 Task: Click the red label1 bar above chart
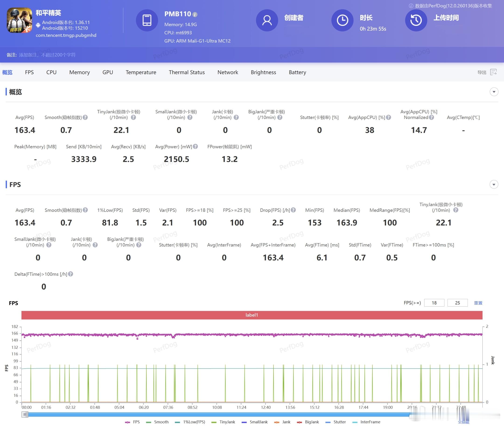pyautogui.click(x=252, y=315)
